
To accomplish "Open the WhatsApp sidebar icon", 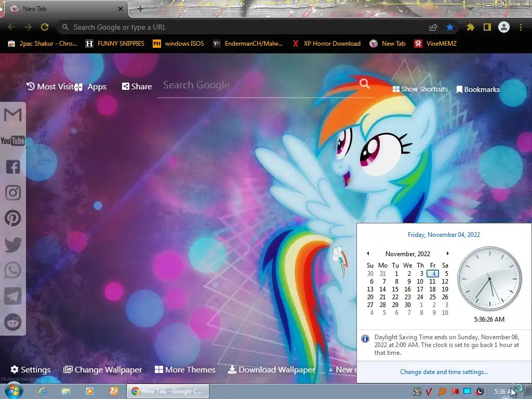I will pos(13,270).
